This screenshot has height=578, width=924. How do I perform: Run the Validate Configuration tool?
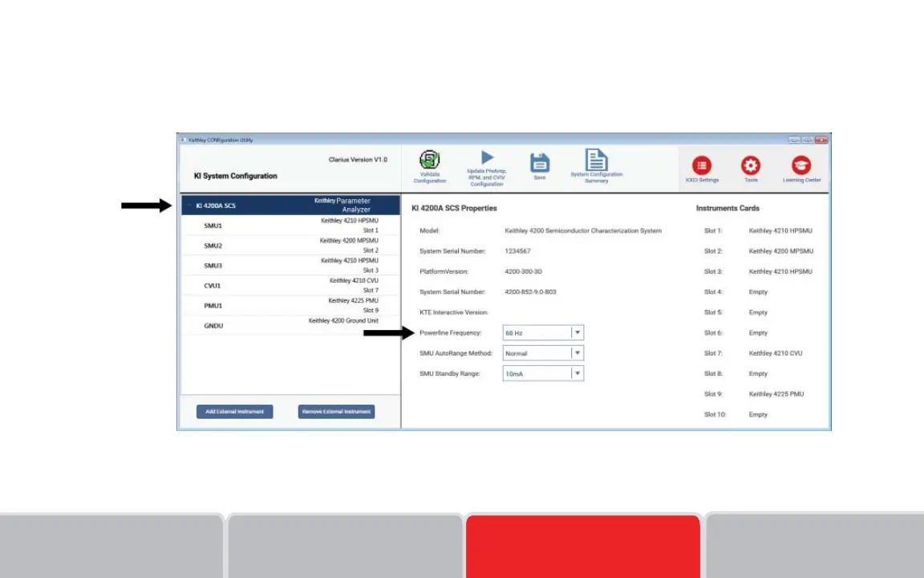click(x=430, y=167)
